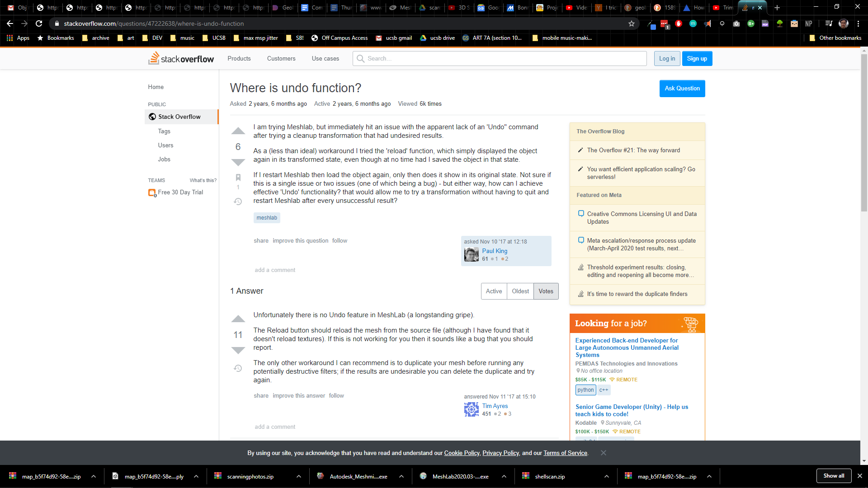
Task: Upvote the question using the up arrow
Action: [238, 131]
